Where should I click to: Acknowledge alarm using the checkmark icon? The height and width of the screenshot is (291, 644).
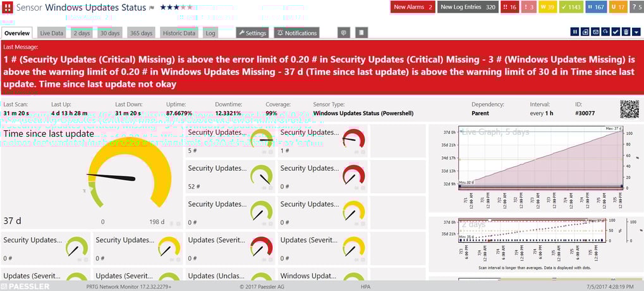[x=616, y=32]
